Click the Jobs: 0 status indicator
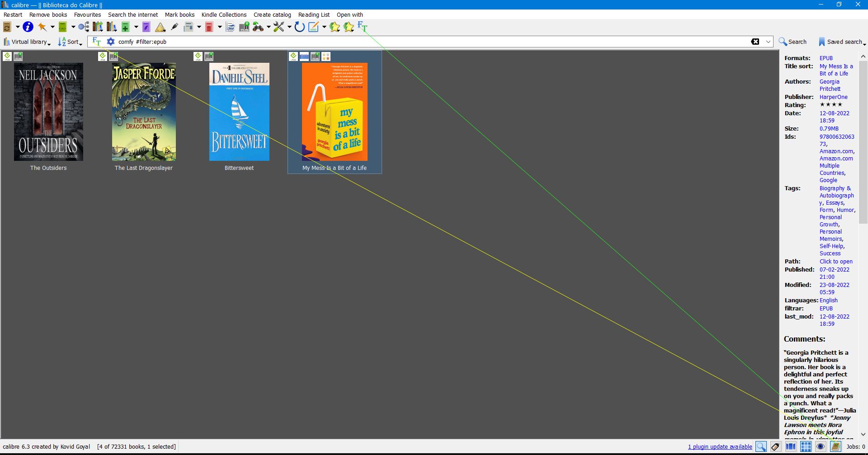 tap(855, 446)
